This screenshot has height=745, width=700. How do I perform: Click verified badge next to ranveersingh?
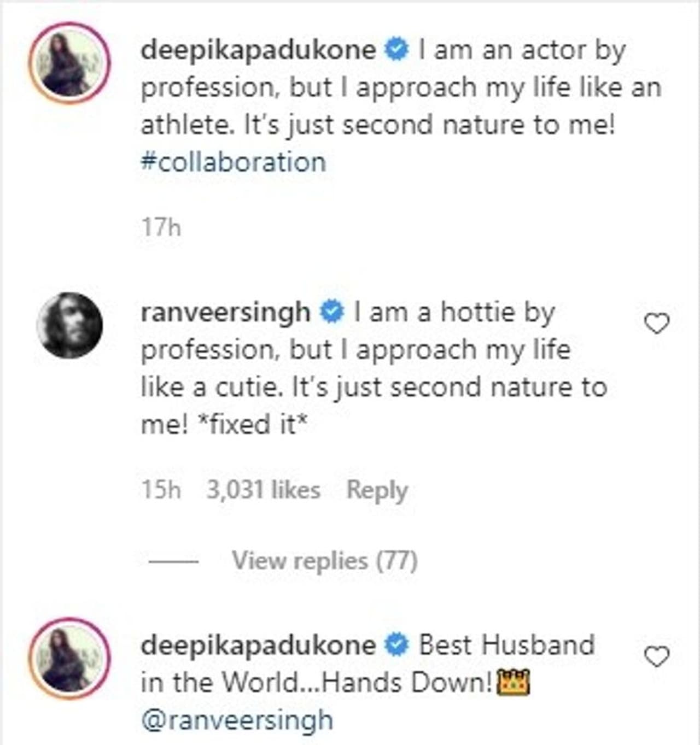(332, 313)
